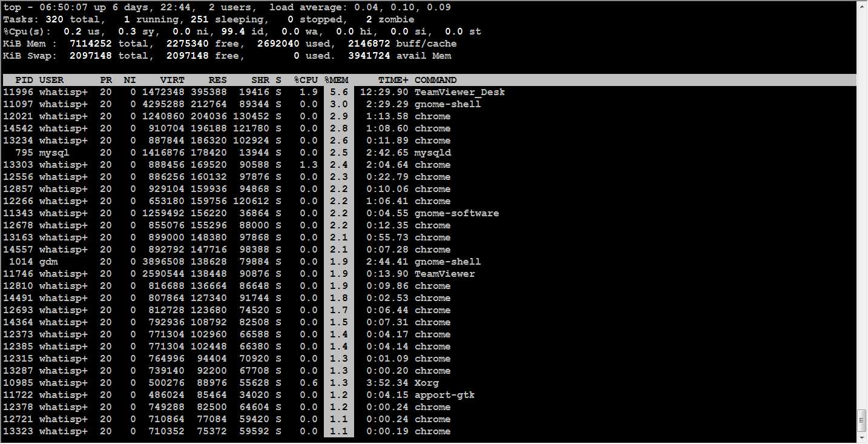
Task: Click the scrollbar down arrow
Action: pos(862,437)
